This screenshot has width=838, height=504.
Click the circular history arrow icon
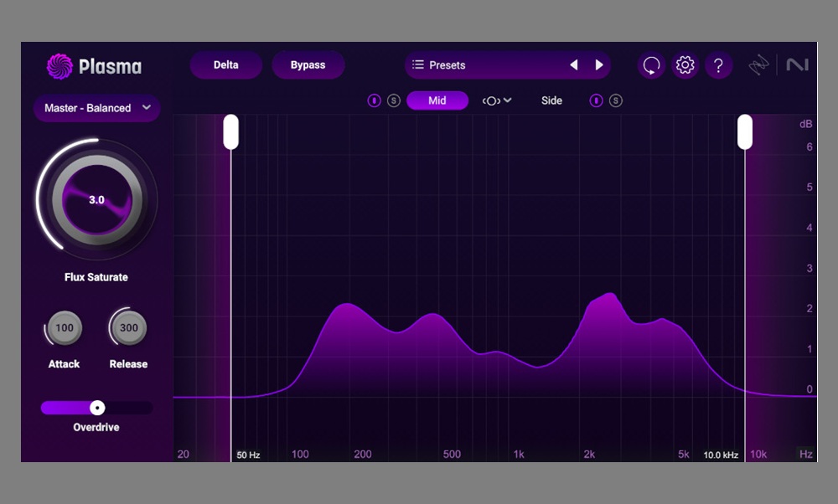point(653,65)
